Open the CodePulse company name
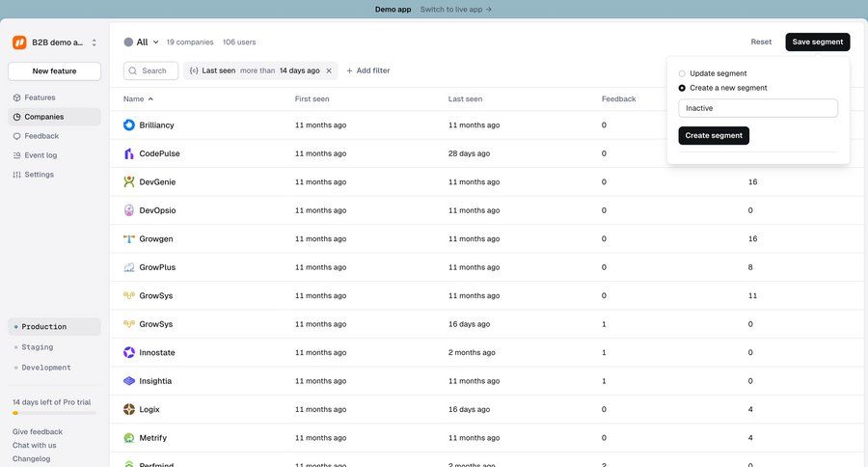This screenshot has height=467, width=868. 159,153
